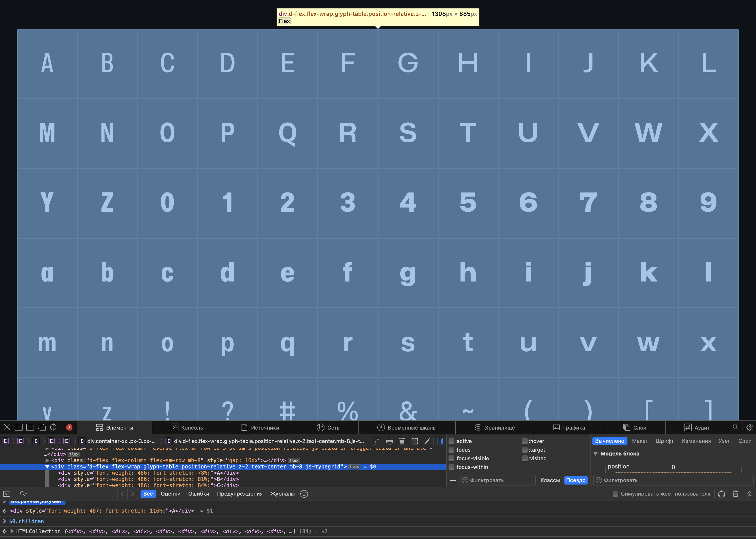
Task: Collapse the selected glyph-table div node
Action: (47, 467)
